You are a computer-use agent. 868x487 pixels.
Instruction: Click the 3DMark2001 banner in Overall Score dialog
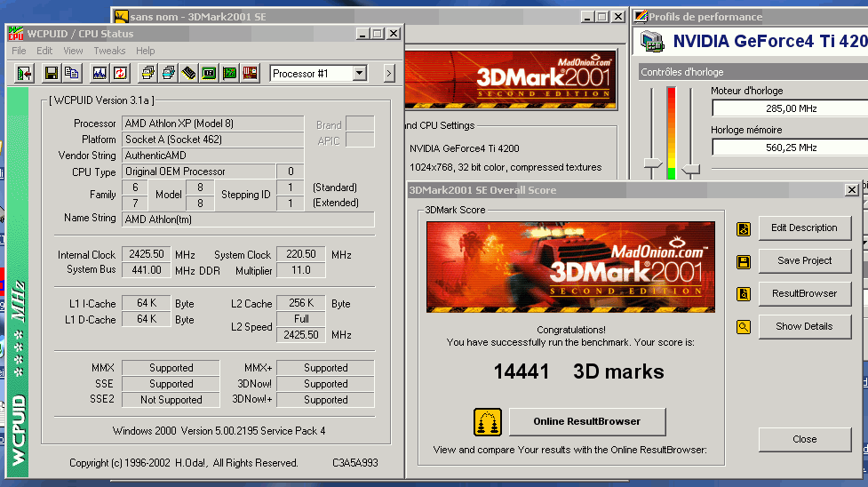click(x=570, y=267)
